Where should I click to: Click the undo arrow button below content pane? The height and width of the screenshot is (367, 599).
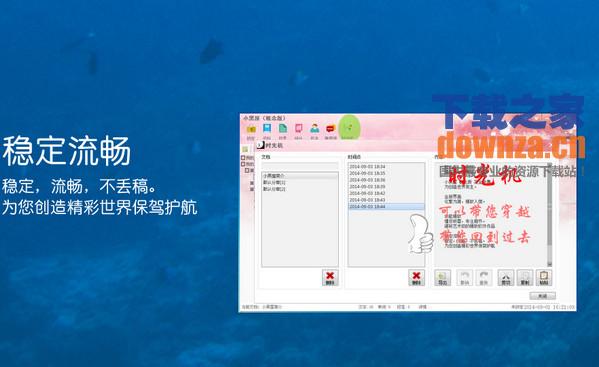(x=465, y=278)
